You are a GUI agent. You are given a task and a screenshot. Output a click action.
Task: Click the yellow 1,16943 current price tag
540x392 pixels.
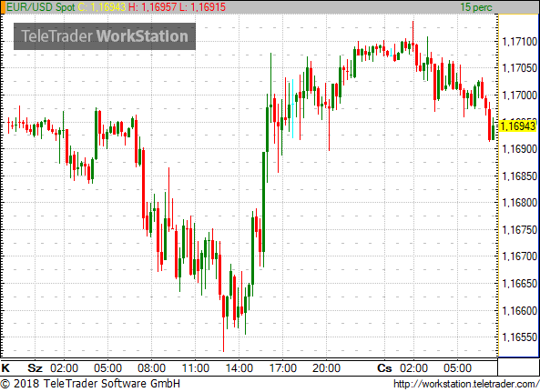pyautogui.click(x=517, y=126)
